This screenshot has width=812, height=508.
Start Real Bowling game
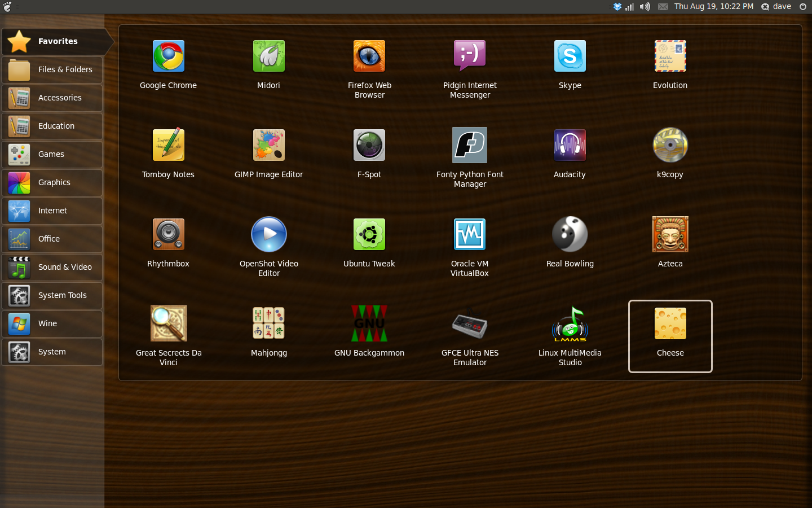click(x=570, y=243)
